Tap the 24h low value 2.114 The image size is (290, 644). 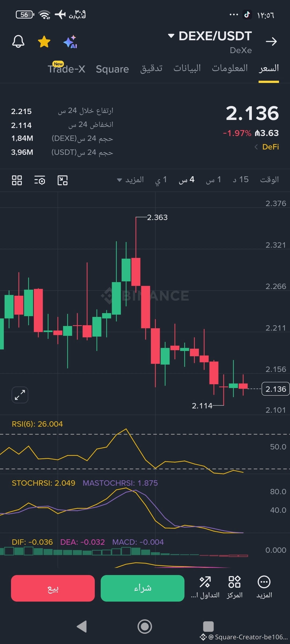21,125
